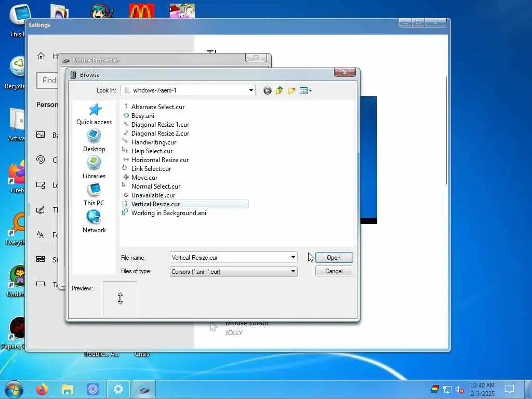This screenshot has width=532, height=399.
Task: Open the notification center icon
Action: (510, 389)
